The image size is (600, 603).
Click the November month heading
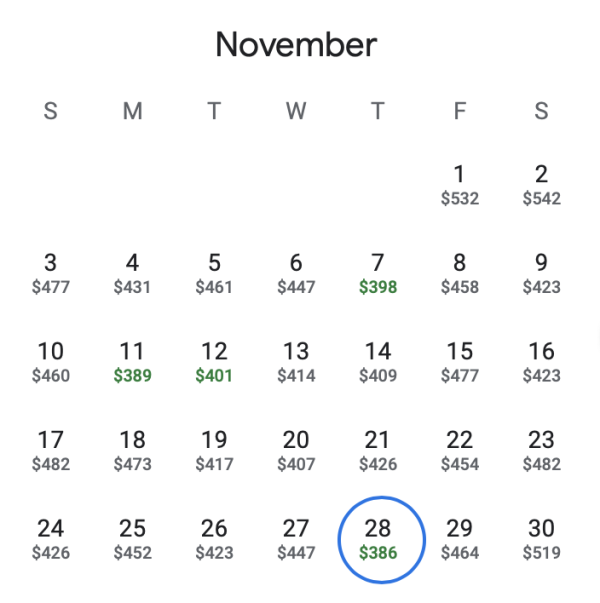[x=296, y=44]
